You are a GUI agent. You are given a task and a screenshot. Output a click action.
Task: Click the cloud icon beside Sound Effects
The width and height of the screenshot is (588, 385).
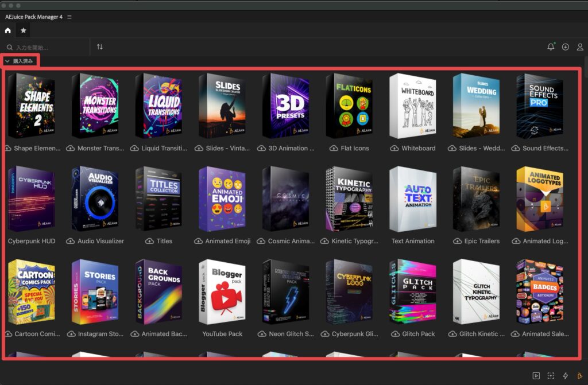coord(516,148)
